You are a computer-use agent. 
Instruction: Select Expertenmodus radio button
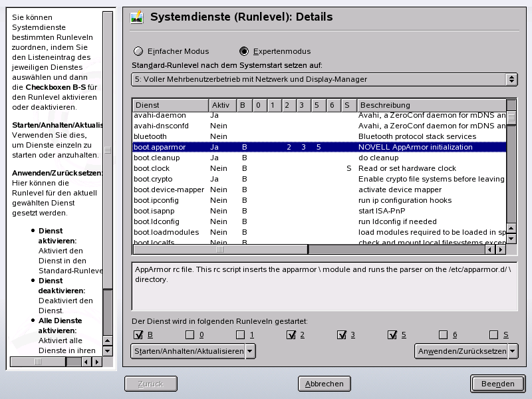point(244,51)
